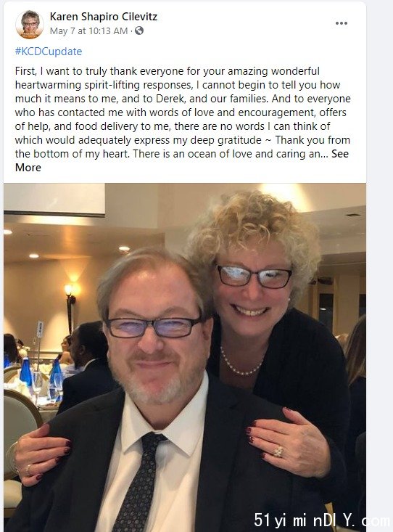Click the 51yiminDIY.com watermark text

tap(322, 520)
